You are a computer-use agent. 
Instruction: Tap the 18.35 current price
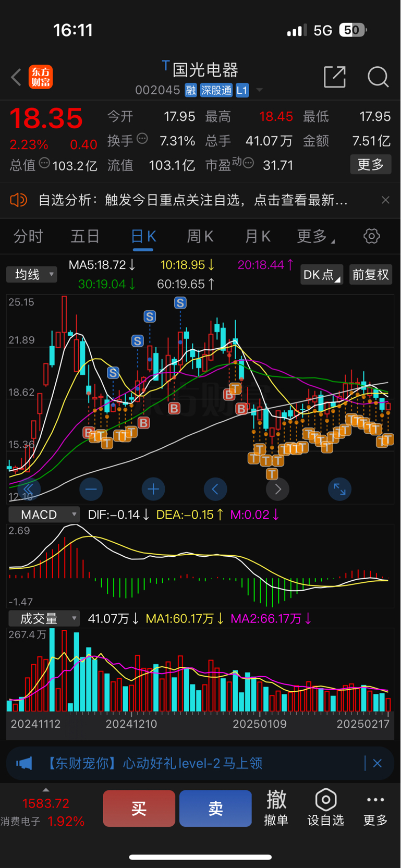click(46, 118)
